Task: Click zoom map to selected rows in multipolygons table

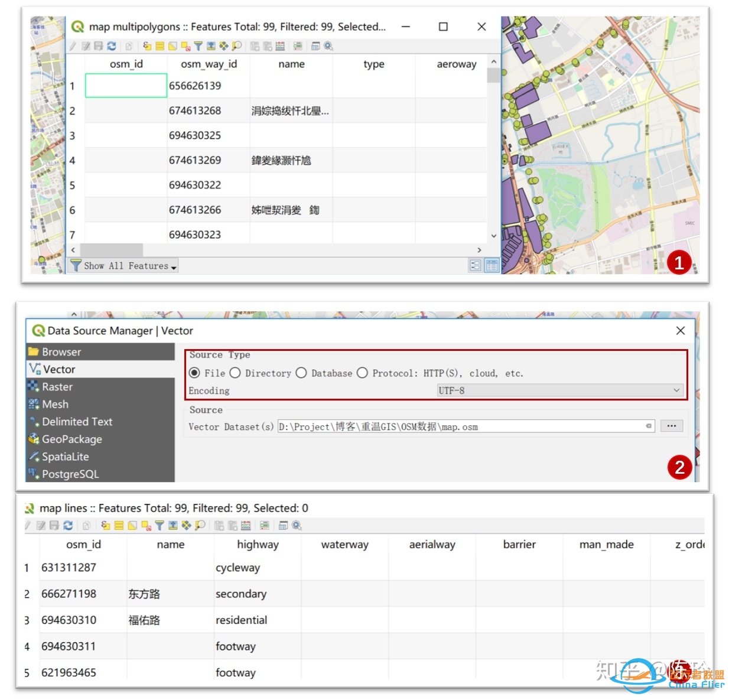Action: pyautogui.click(x=236, y=46)
